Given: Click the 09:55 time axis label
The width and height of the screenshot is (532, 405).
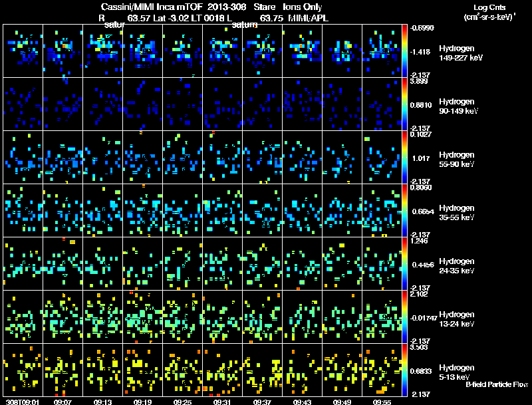Looking at the screenshot, I should click(382, 402).
